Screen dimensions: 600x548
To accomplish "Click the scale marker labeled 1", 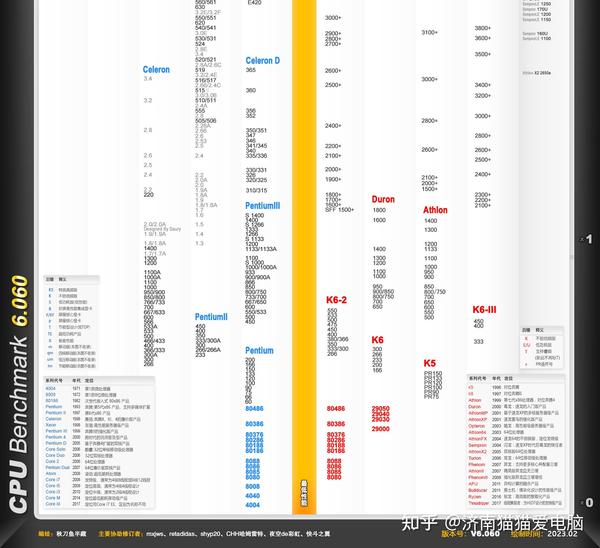I will (x=589, y=239).
